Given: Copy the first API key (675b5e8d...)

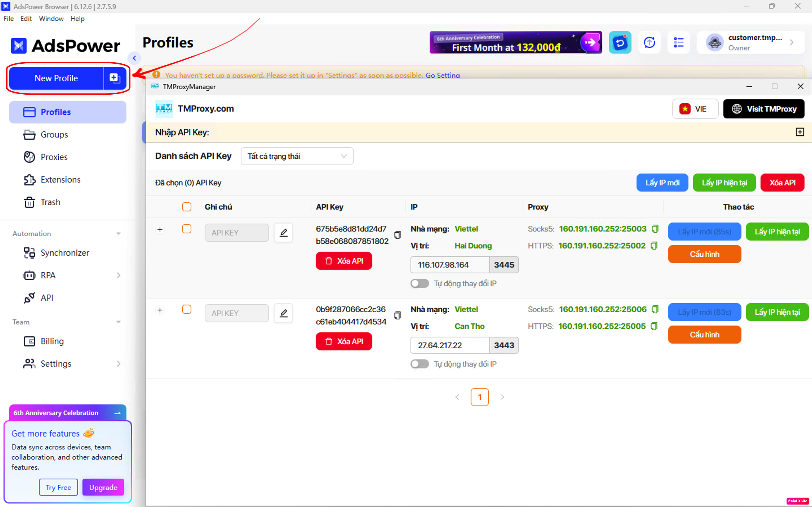Looking at the screenshot, I should coord(397,235).
